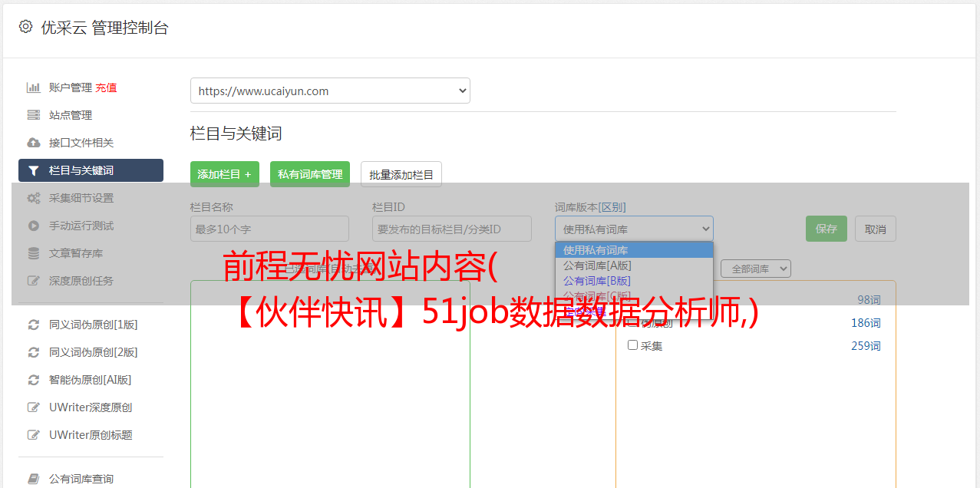
Task: Click the green 添加栏目 + button
Action: point(225,174)
